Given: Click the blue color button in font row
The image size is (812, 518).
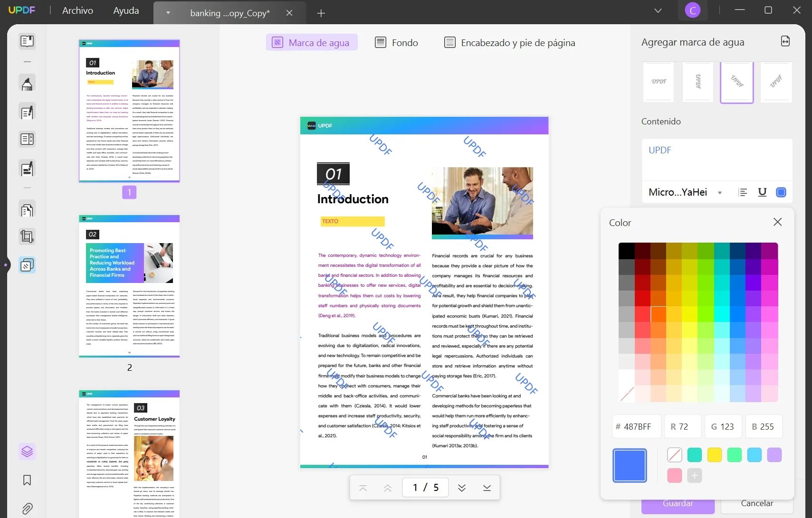Looking at the screenshot, I should coord(781,192).
